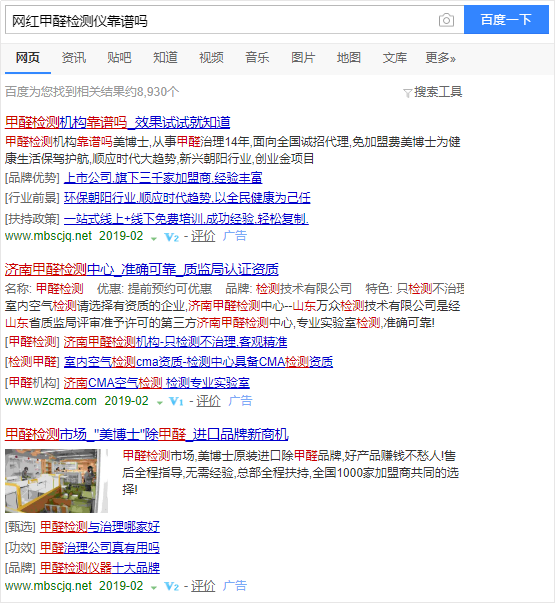Click the filter funnel icon beside 搜索工具

[407, 93]
